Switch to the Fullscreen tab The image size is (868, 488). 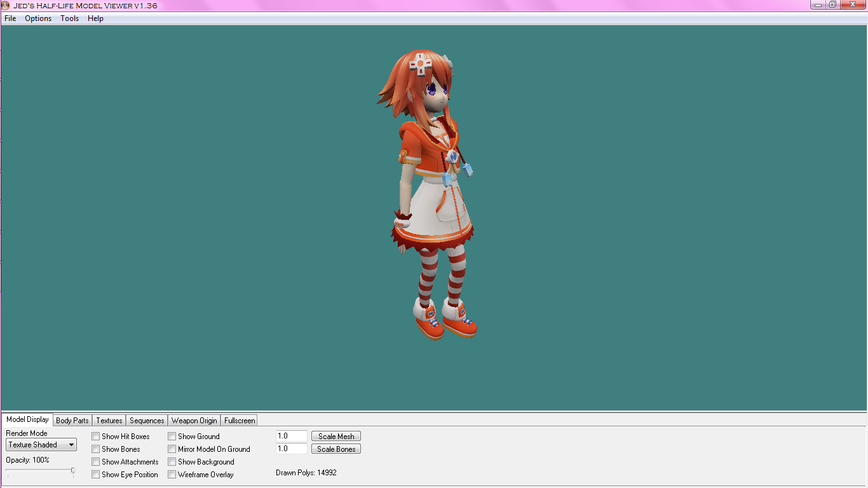[x=239, y=420]
